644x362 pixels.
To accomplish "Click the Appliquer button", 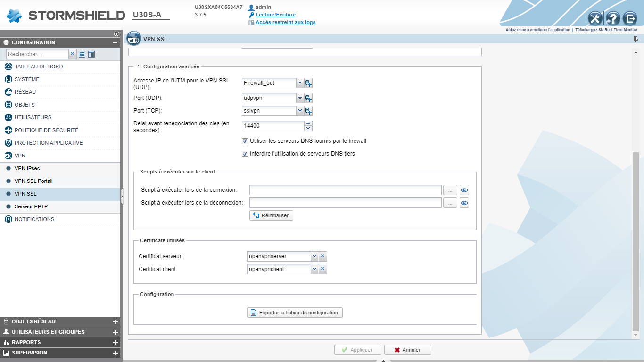I will 358,350.
